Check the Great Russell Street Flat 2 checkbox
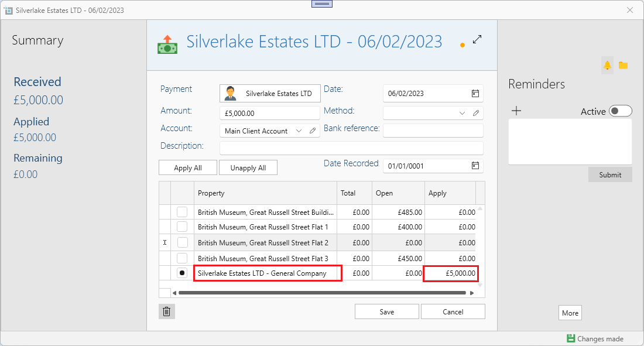 (x=182, y=242)
